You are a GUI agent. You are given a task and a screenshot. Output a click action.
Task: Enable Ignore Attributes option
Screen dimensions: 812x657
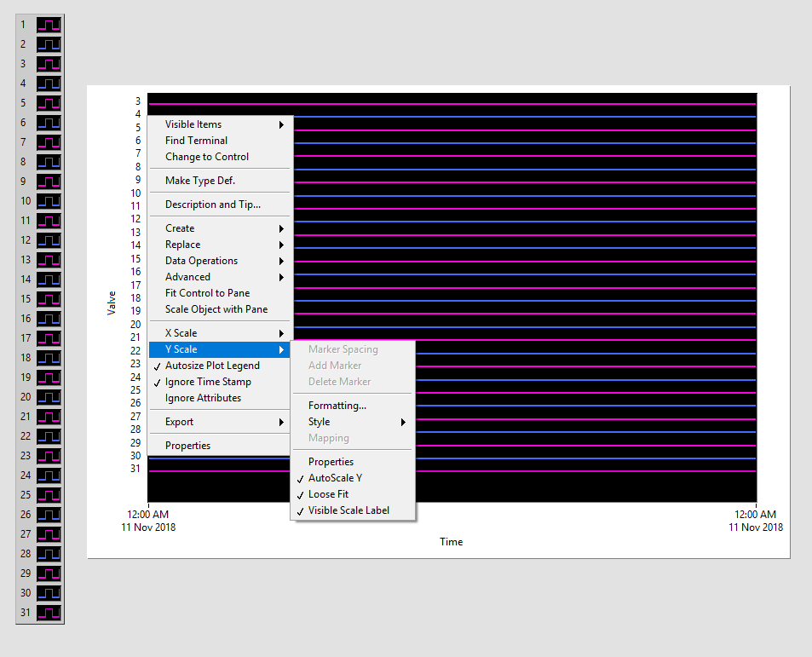tap(219, 398)
